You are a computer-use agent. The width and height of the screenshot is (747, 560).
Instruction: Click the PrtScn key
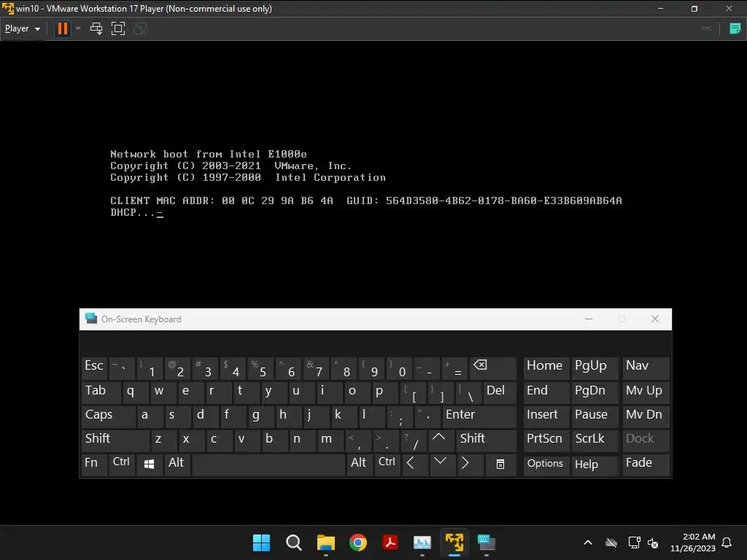(x=546, y=440)
